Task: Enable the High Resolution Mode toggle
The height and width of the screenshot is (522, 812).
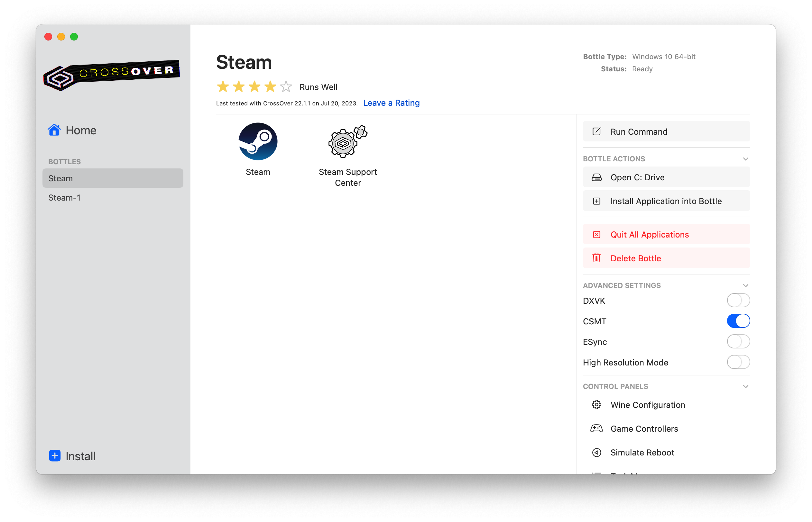Action: point(739,362)
